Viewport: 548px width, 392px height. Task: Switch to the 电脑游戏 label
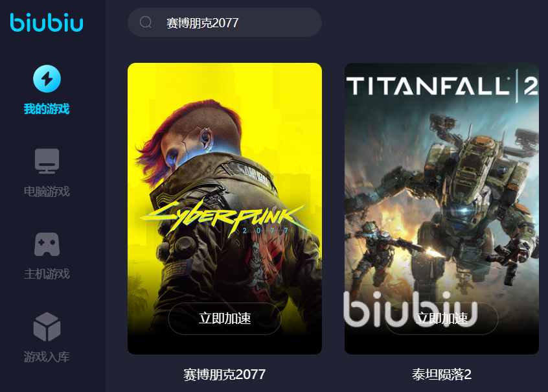point(47,192)
